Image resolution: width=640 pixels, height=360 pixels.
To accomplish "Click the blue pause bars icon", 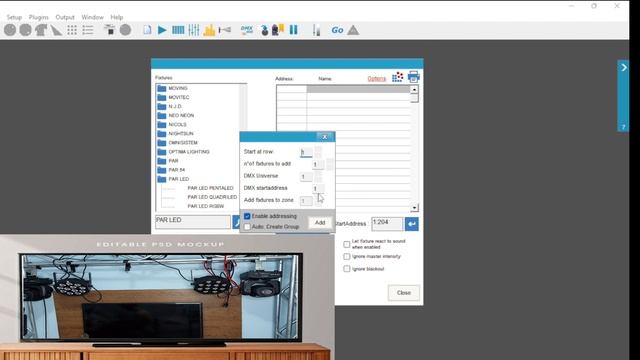I will click(293, 30).
